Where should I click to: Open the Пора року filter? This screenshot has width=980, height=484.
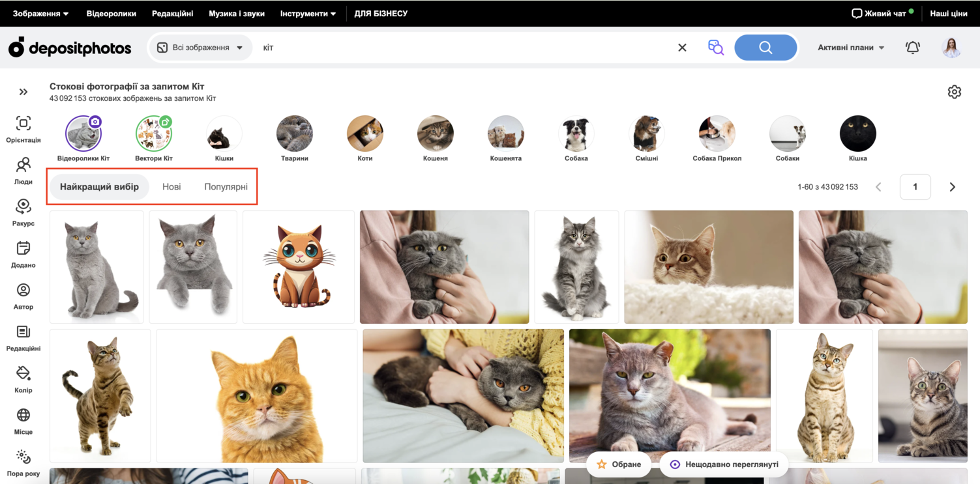click(x=23, y=463)
